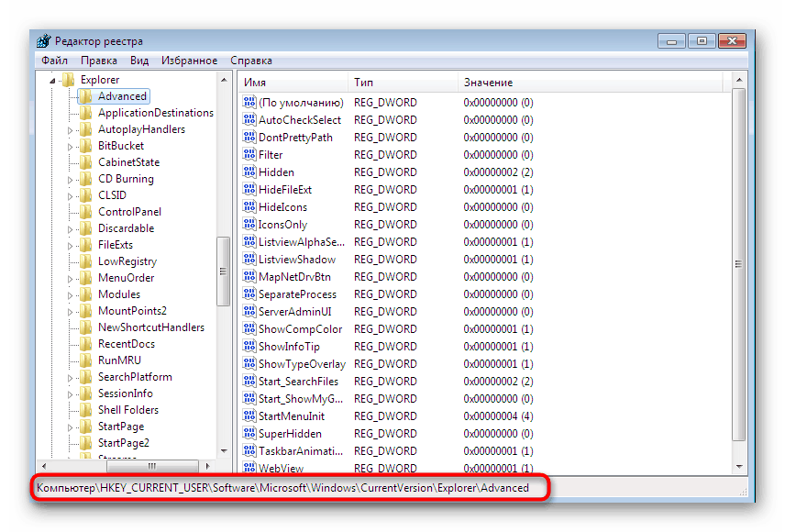
Task: Click the tree pane scroll-up arrow
Action: point(223,80)
